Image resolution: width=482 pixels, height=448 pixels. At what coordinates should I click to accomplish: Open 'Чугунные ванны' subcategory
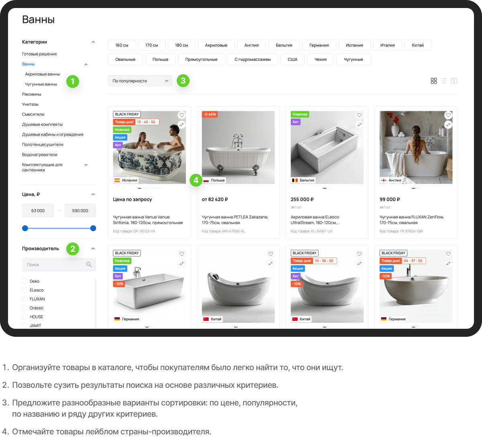tap(41, 84)
